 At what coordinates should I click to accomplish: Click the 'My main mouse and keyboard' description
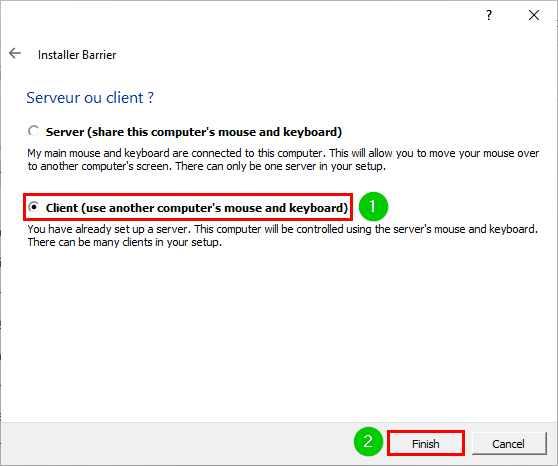[283, 159]
